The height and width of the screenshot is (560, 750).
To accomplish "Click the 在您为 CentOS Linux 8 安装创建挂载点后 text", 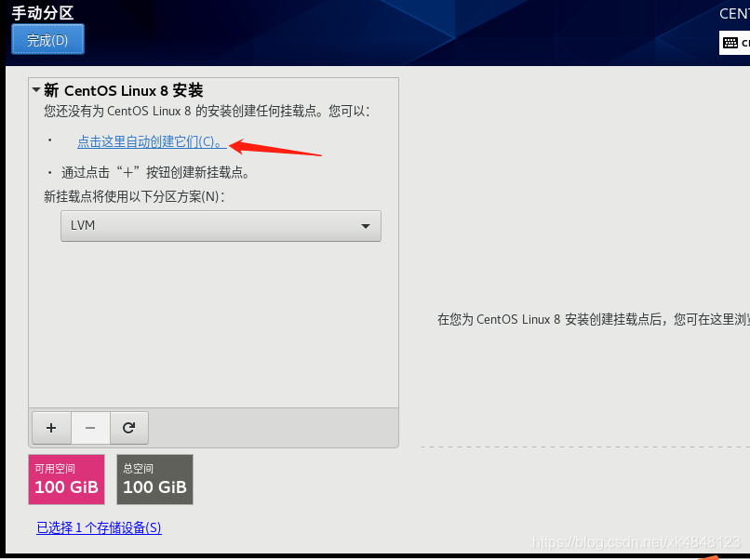I will [594, 319].
